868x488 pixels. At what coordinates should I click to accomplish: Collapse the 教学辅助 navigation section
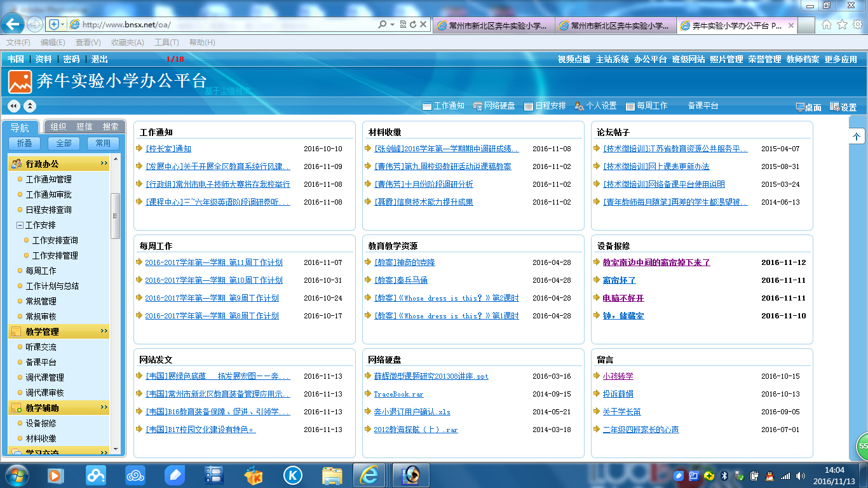tap(104, 407)
